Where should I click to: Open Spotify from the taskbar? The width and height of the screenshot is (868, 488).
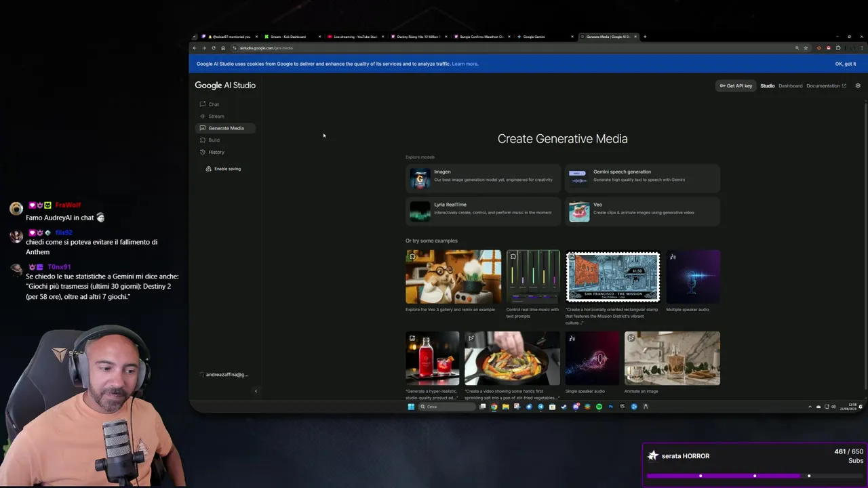(599, 407)
